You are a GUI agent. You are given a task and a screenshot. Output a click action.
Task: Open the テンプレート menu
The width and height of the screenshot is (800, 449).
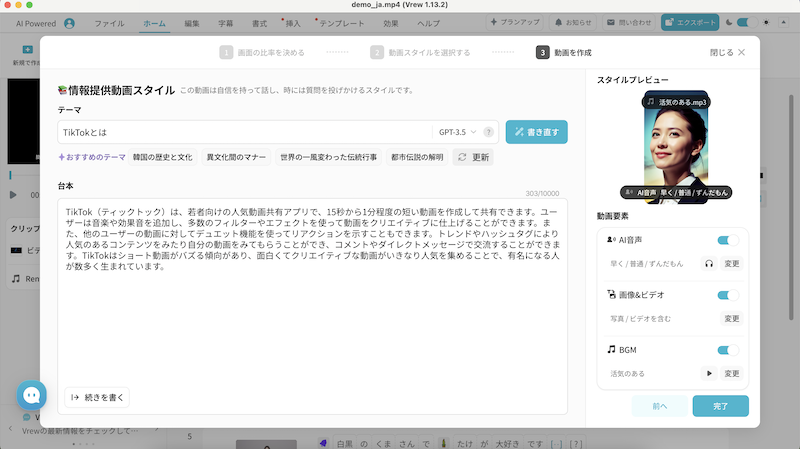[x=341, y=23]
